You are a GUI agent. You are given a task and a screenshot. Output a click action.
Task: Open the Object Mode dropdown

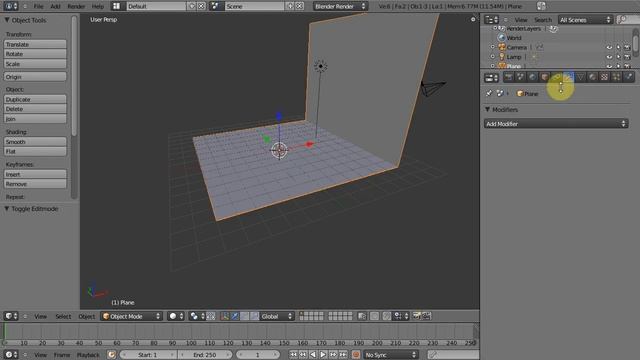click(x=131, y=316)
